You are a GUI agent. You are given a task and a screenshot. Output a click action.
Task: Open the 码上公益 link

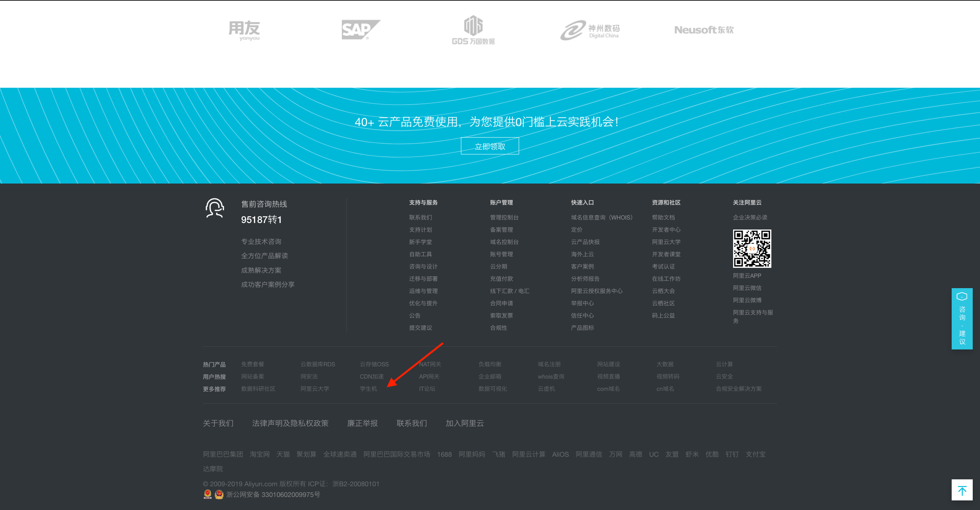[x=663, y=316]
